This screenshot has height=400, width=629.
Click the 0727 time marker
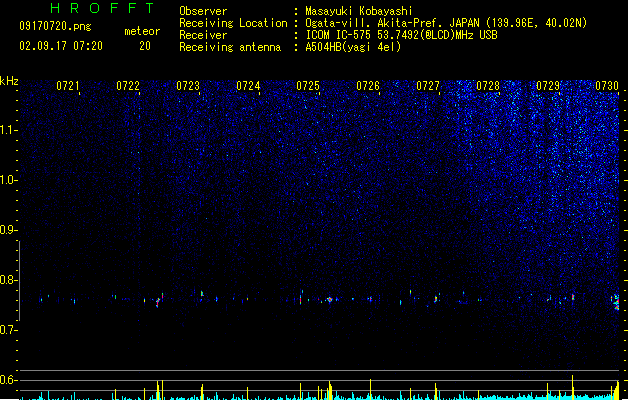point(428,86)
